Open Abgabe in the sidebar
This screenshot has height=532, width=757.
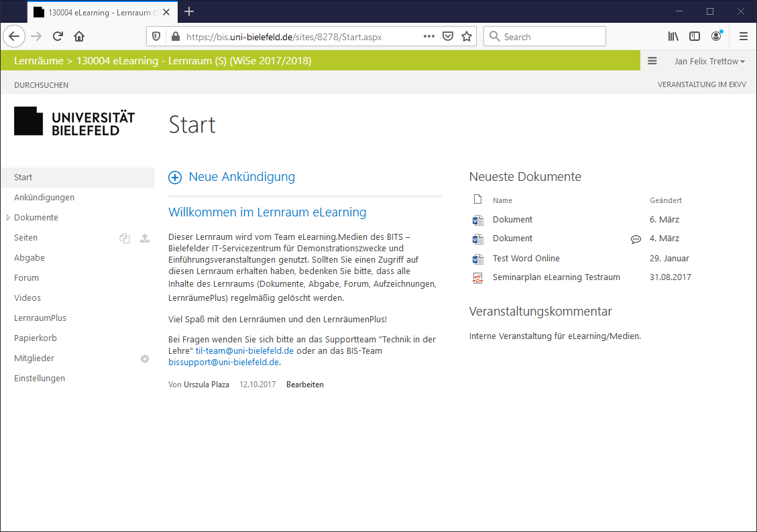click(29, 257)
